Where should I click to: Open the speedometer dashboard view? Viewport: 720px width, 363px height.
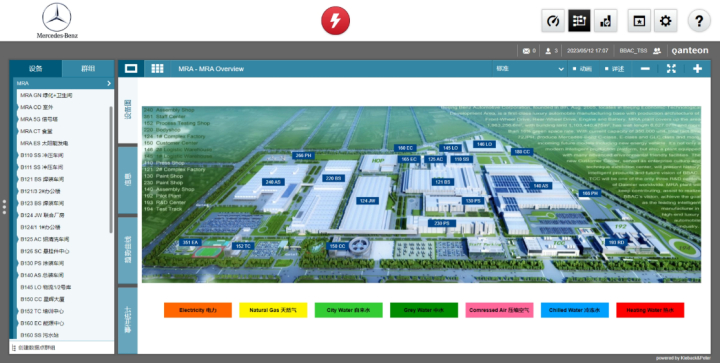coord(553,21)
